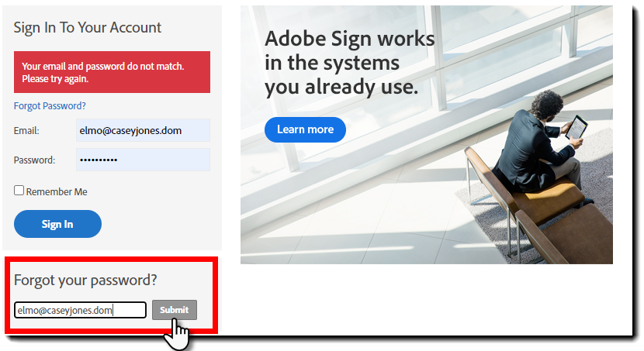Click the Forgot your password? heading
Viewport: 644px width, 351px height.
[x=85, y=280]
